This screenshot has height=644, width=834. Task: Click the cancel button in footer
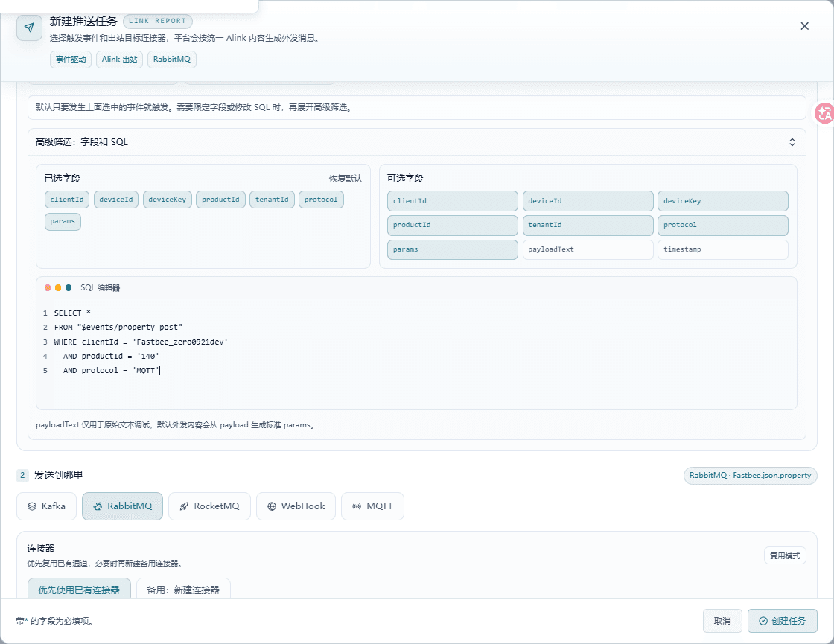722,621
